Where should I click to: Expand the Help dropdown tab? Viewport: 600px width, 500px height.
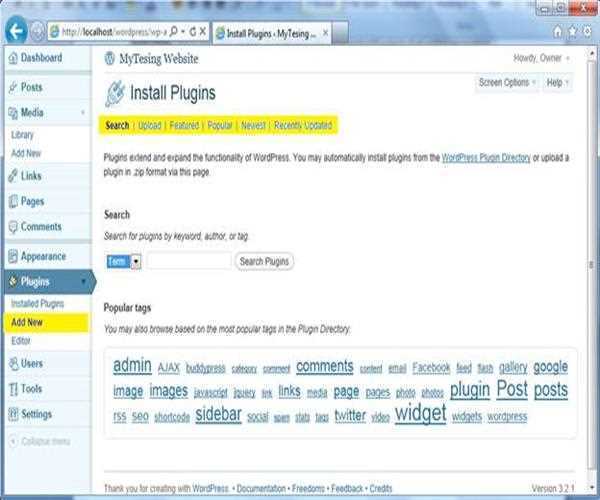558,83
